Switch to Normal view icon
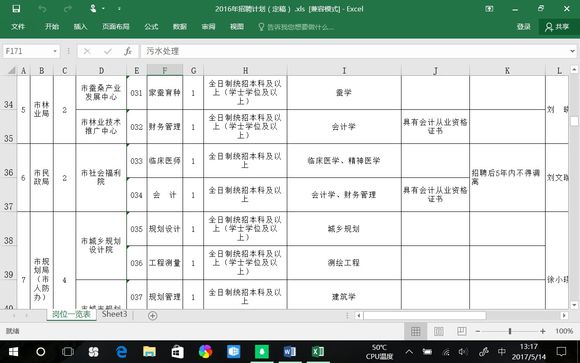 [416, 331]
